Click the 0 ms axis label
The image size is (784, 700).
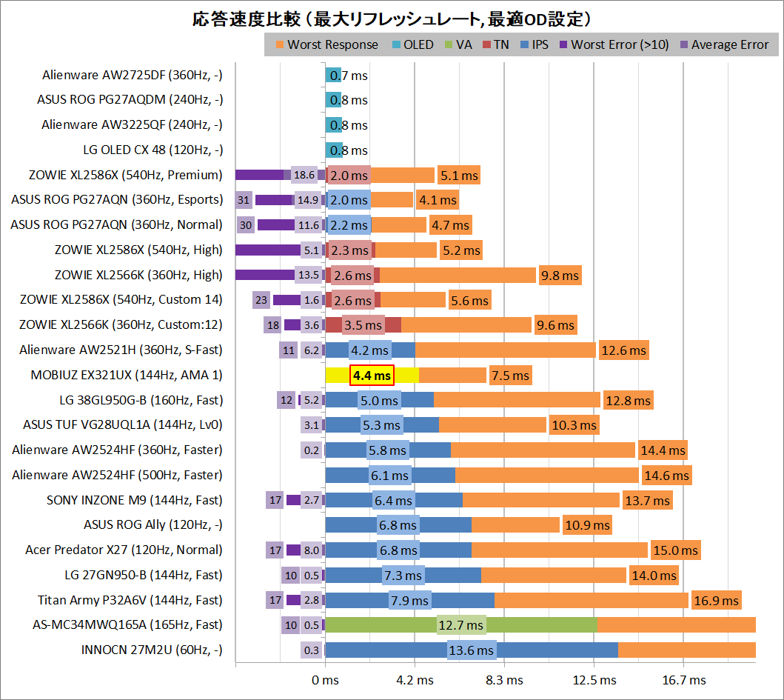(325, 680)
